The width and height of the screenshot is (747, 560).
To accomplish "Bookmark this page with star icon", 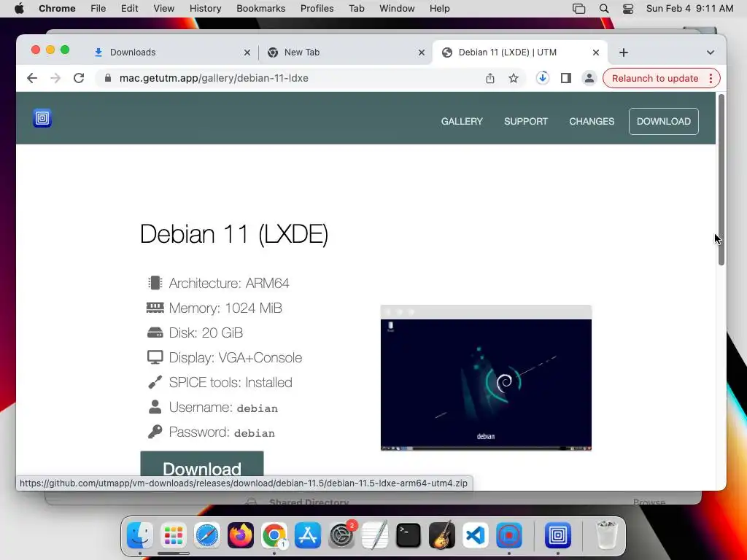I will 513,78.
